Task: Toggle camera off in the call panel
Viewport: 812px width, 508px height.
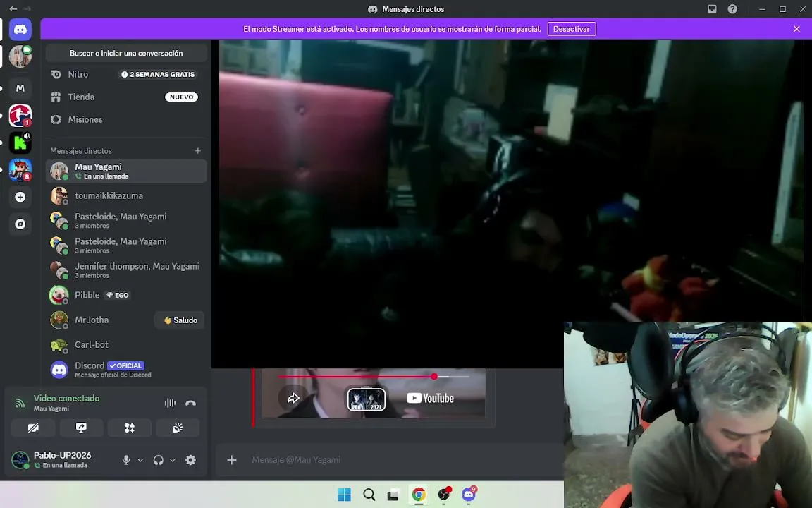Action: [33, 428]
